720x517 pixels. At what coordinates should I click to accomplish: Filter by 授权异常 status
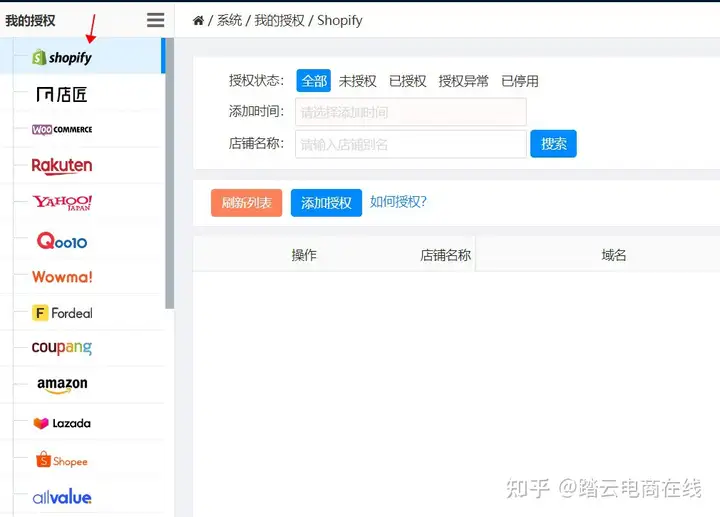click(464, 81)
